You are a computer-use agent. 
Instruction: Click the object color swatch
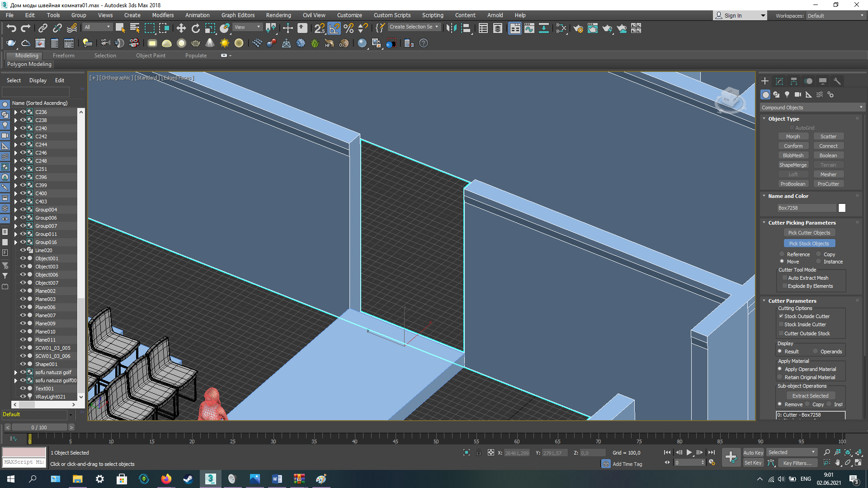[842, 208]
